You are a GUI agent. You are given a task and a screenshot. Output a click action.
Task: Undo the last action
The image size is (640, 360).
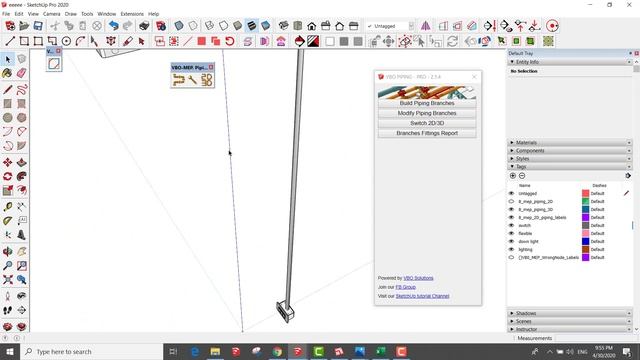113,26
